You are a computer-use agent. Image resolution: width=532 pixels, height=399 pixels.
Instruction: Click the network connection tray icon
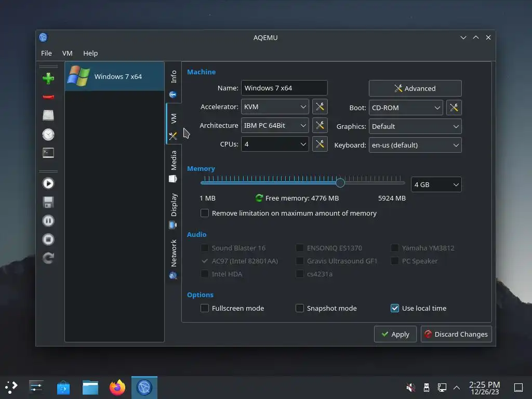[442, 387]
